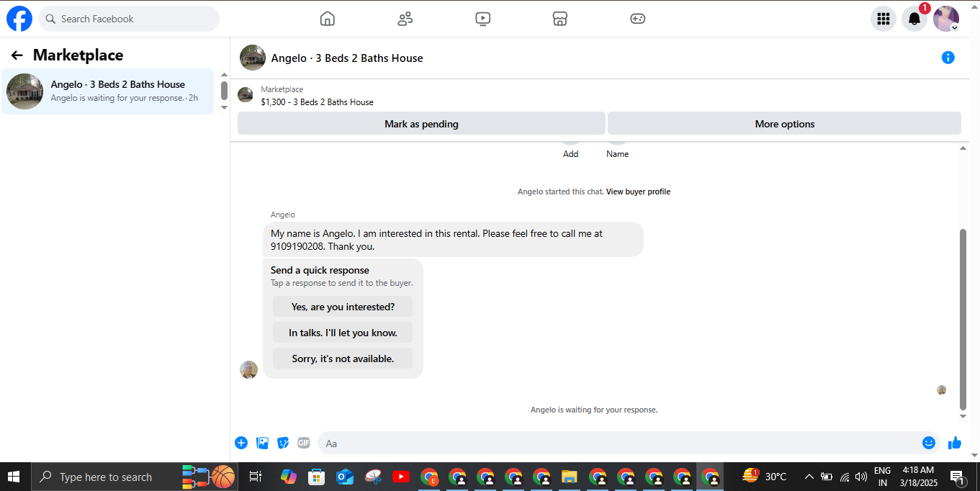Choose a GIF in composer
The image size is (980, 491).
pyautogui.click(x=304, y=443)
